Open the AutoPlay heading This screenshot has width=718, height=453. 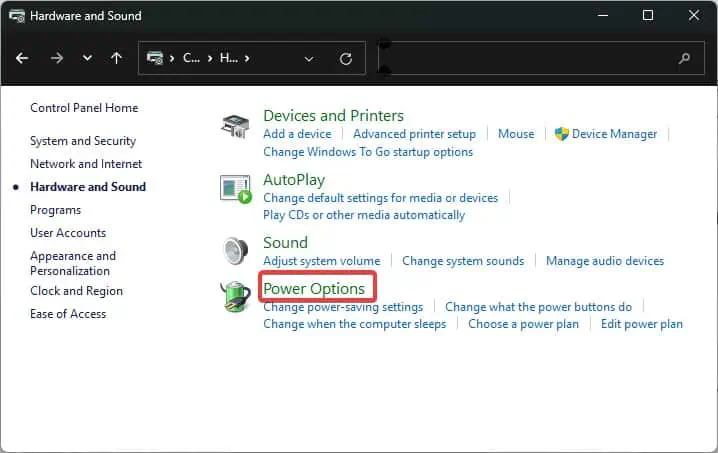click(294, 180)
